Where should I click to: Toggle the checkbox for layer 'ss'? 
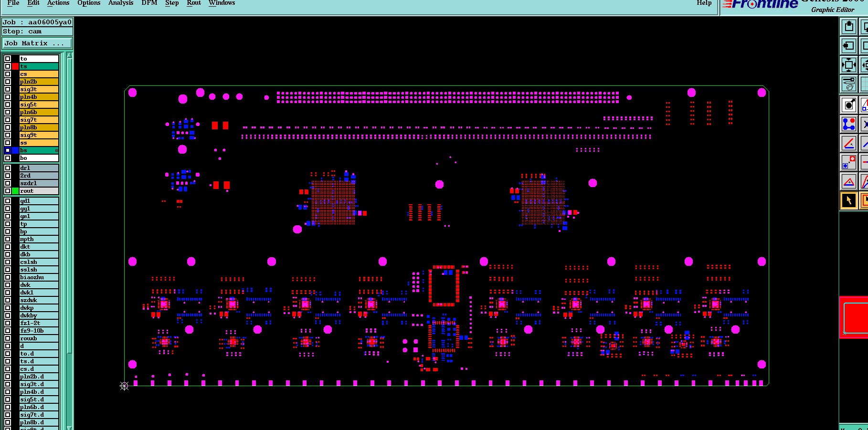[x=8, y=143]
